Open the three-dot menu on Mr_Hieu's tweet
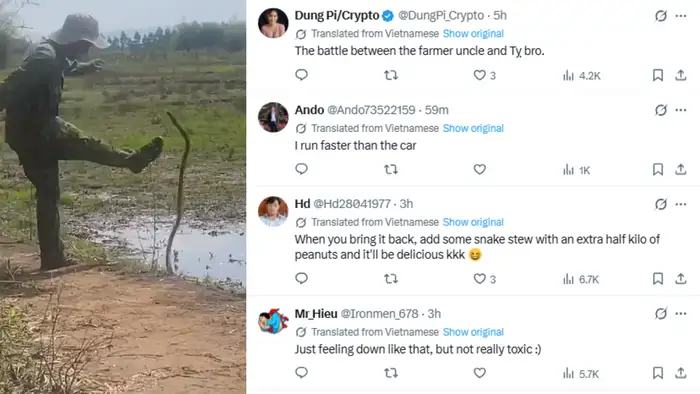The width and height of the screenshot is (700, 394). [681, 314]
